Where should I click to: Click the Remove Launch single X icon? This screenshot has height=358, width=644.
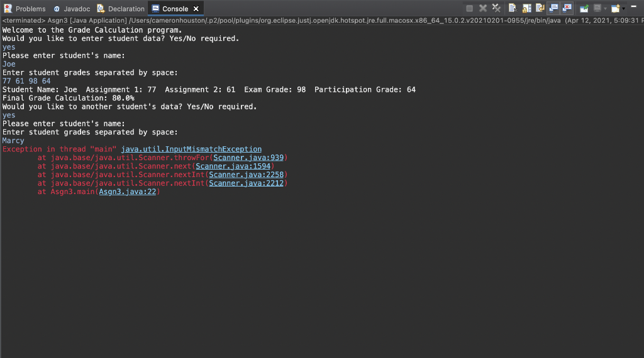click(x=483, y=8)
